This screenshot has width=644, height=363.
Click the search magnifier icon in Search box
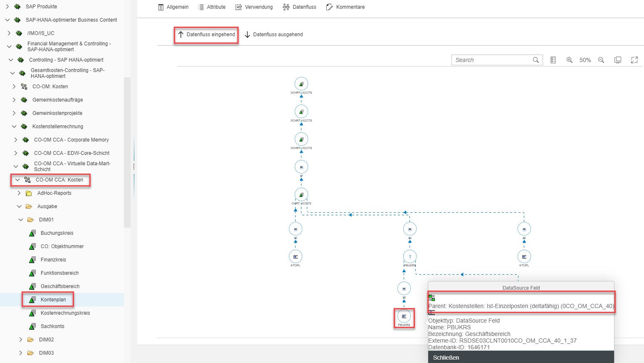pos(536,60)
